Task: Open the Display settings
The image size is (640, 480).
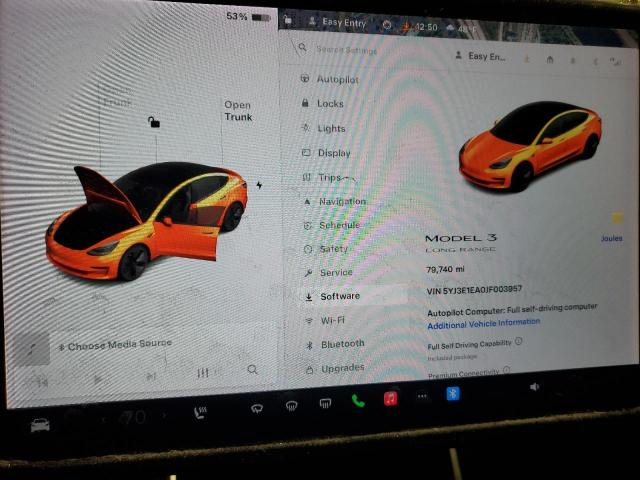Action: click(326, 153)
